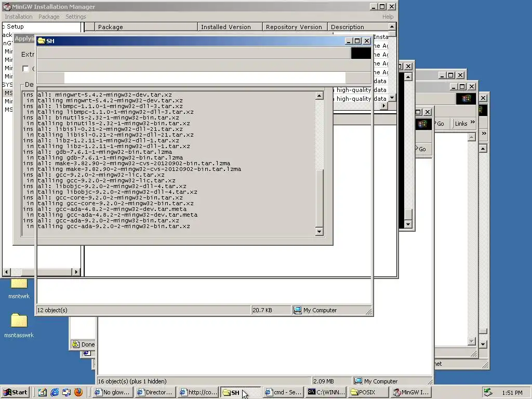This screenshot has height=399, width=532.
Task: Click log line installing gcc-ada-9.2.0-2-mingw32-bin.tar.xz
Action: 109,227
